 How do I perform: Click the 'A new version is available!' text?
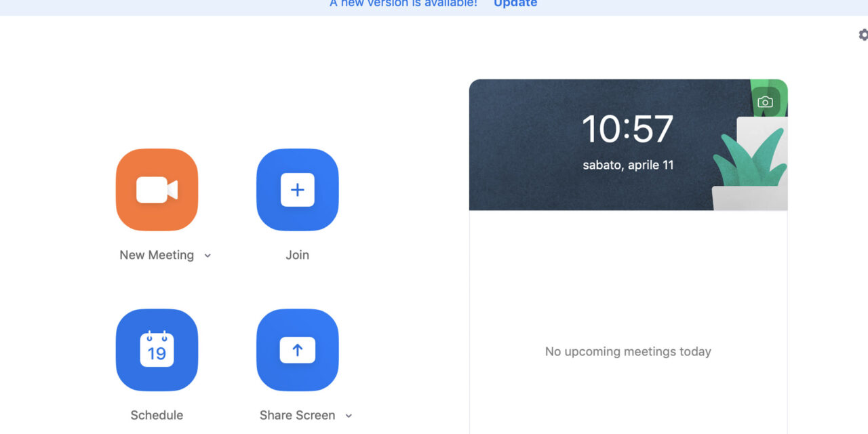403,3
